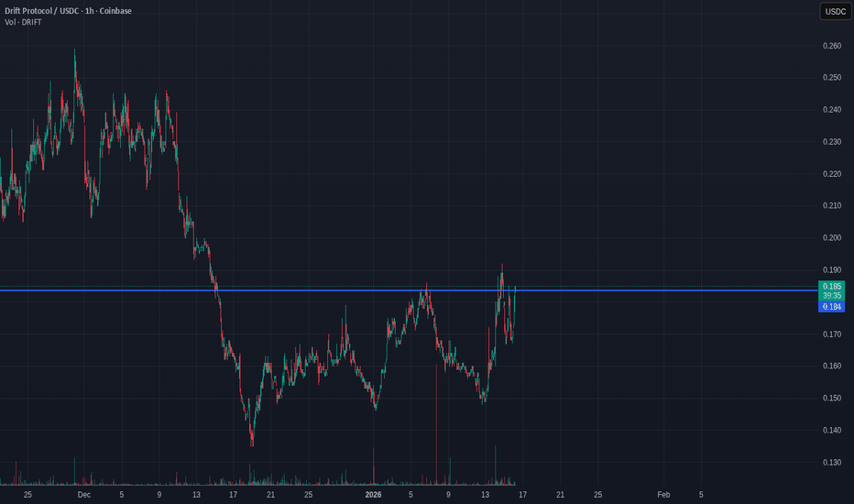This screenshot has width=854, height=504.
Task: Click the highest candle peak near 0.260
Action: [74, 53]
